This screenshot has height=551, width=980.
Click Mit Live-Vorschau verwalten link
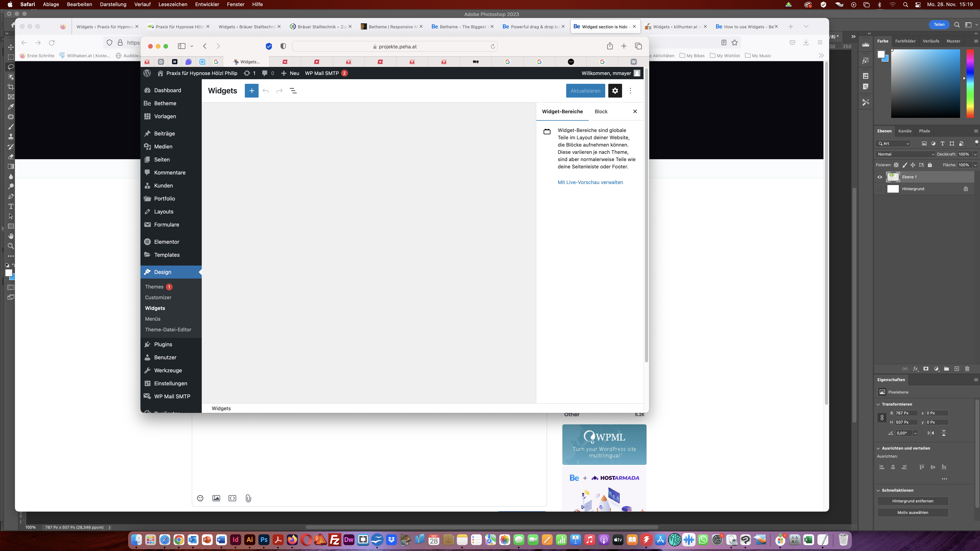590,182
